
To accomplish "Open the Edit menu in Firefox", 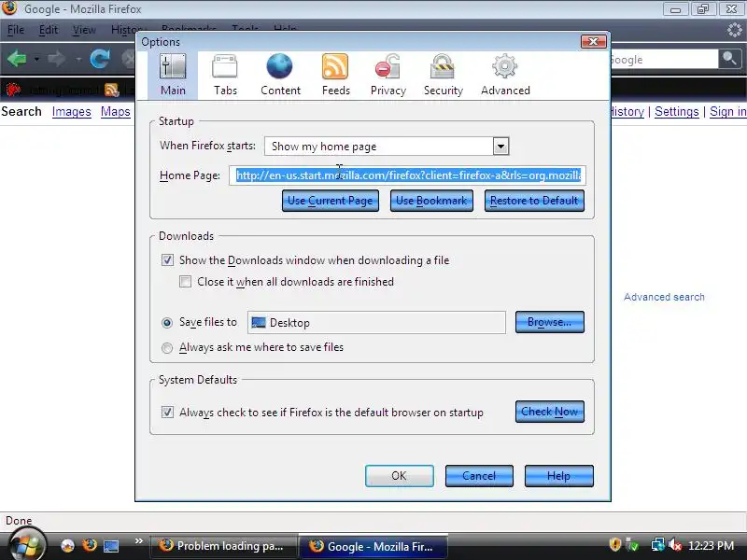I will pos(49,30).
